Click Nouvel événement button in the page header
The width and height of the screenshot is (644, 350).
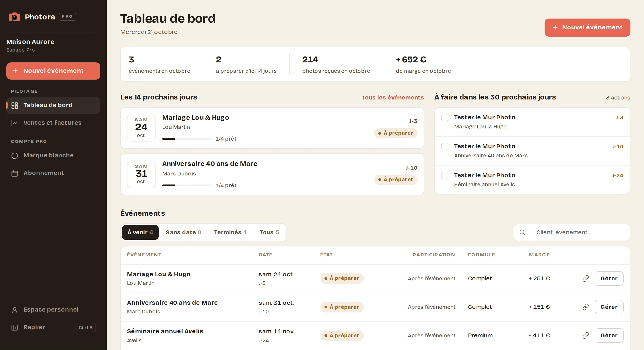587,28
